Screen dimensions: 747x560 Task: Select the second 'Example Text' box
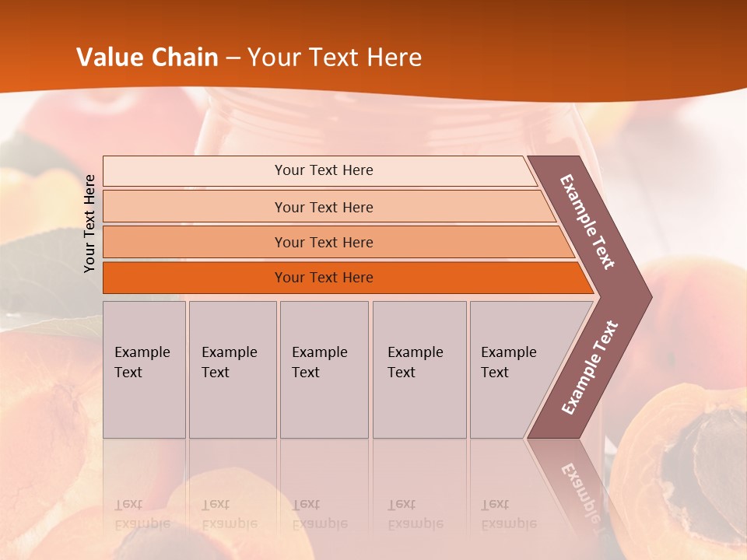pyautogui.click(x=233, y=369)
